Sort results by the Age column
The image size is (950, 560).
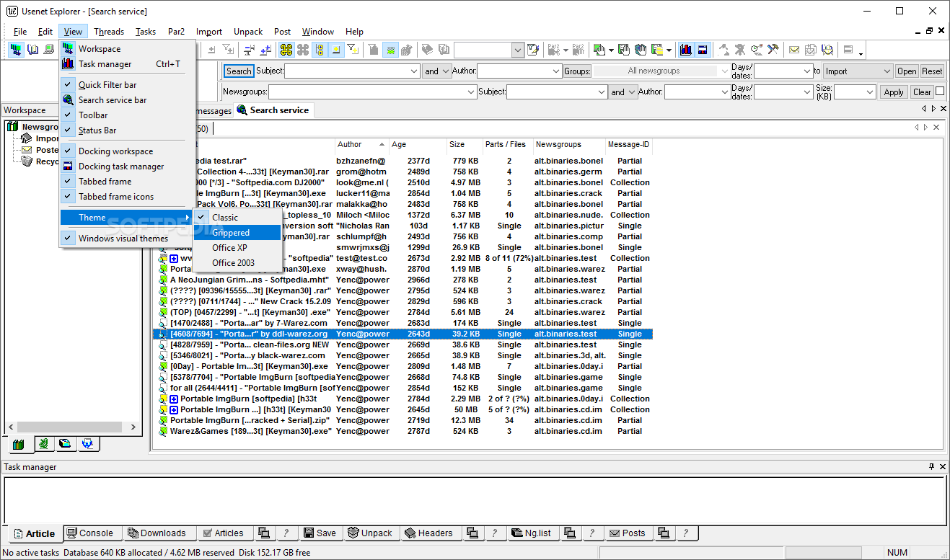tap(418, 144)
